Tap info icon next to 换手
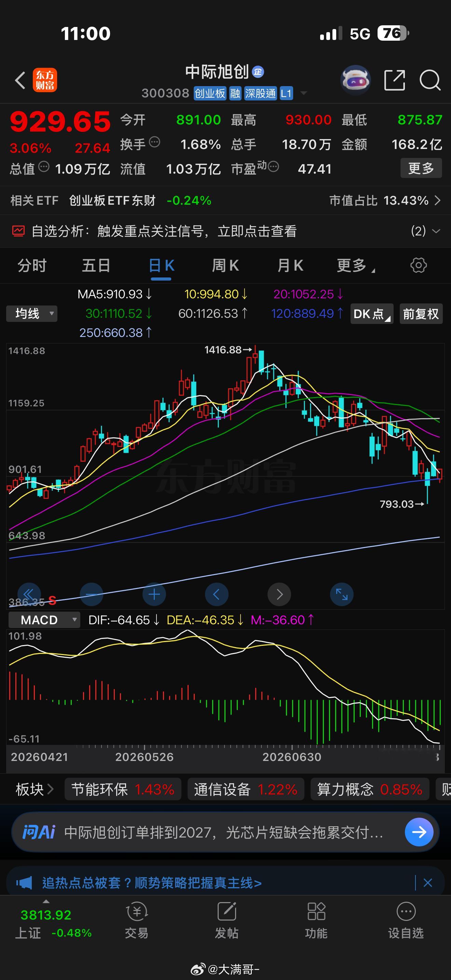 [x=154, y=142]
